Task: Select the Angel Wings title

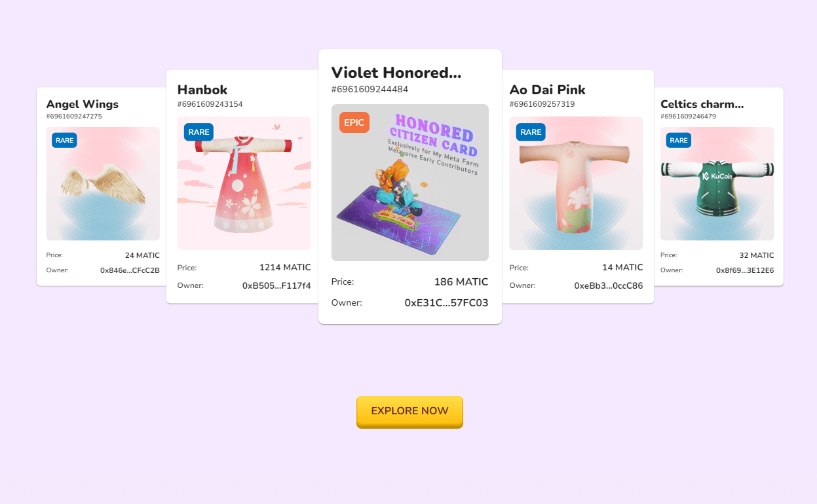Action: [82, 104]
